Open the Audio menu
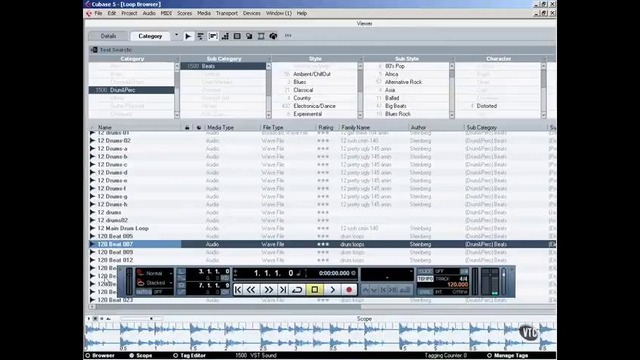The width and height of the screenshot is (640, 360). coord(149,13)
